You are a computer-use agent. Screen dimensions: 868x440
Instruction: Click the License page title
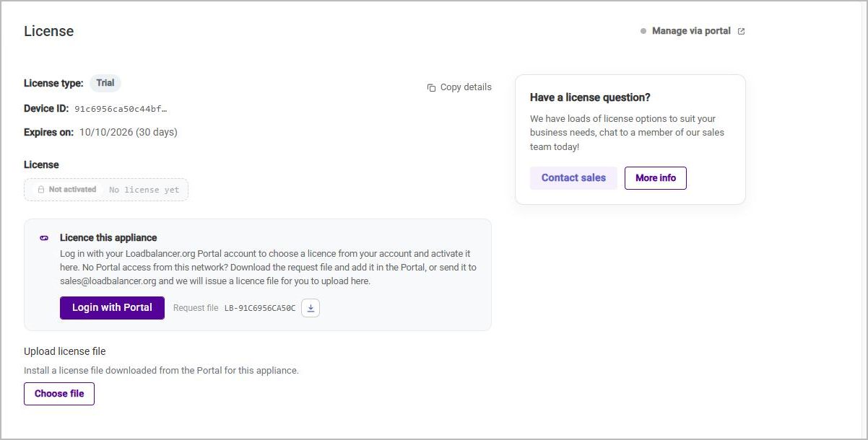(49, 31)
